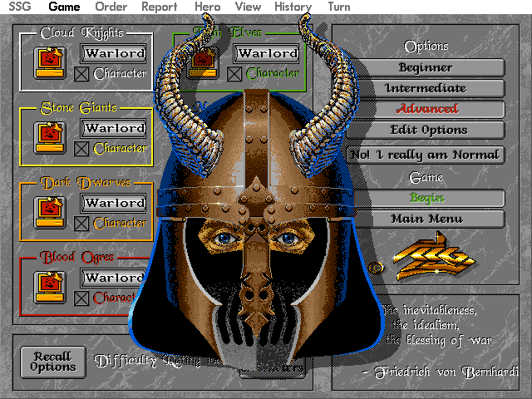The image size is (532, 399).
Task: Select the Beginner difficulty option
Action: [x=426, y=67]
